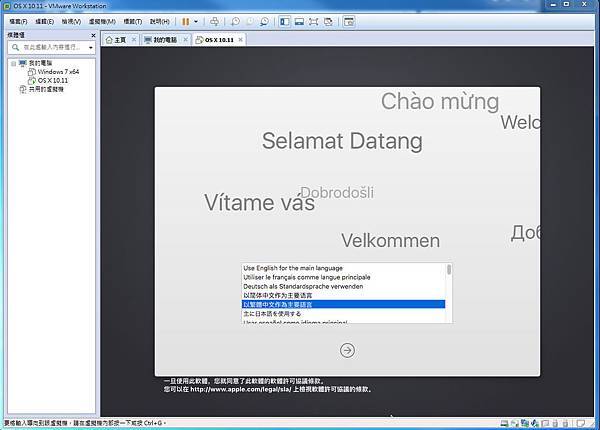Click the language list scrollbar thumb
The width and height of the screenshot is (600, 430).
point(449,270)
